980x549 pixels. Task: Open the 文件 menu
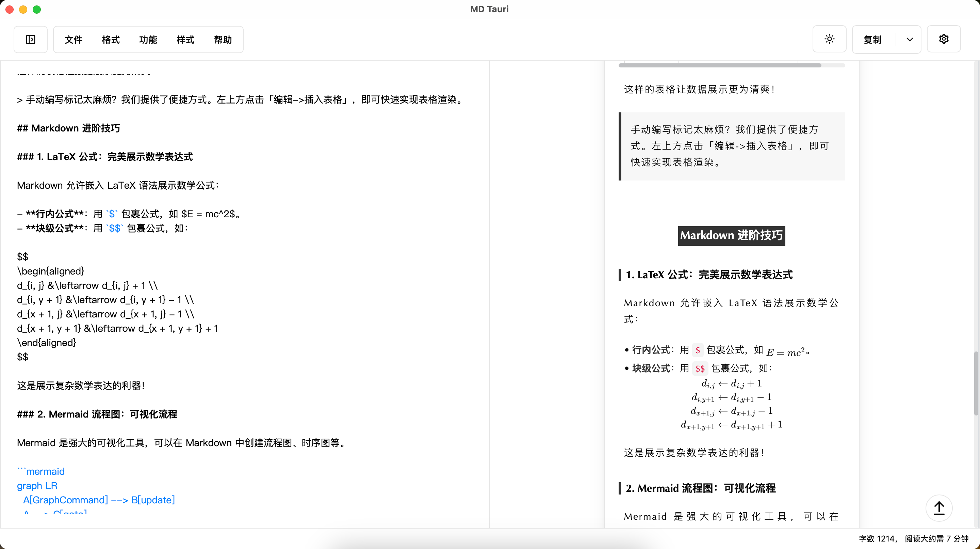pos(73,40)
